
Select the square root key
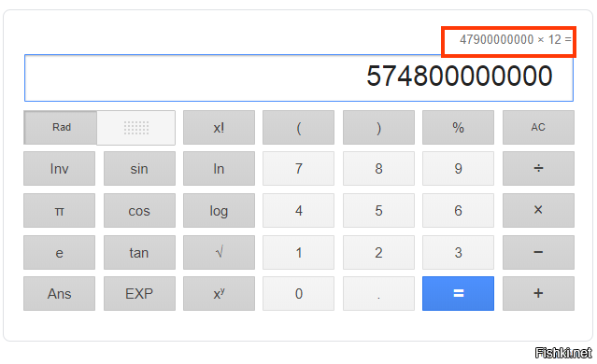(219, 252)
